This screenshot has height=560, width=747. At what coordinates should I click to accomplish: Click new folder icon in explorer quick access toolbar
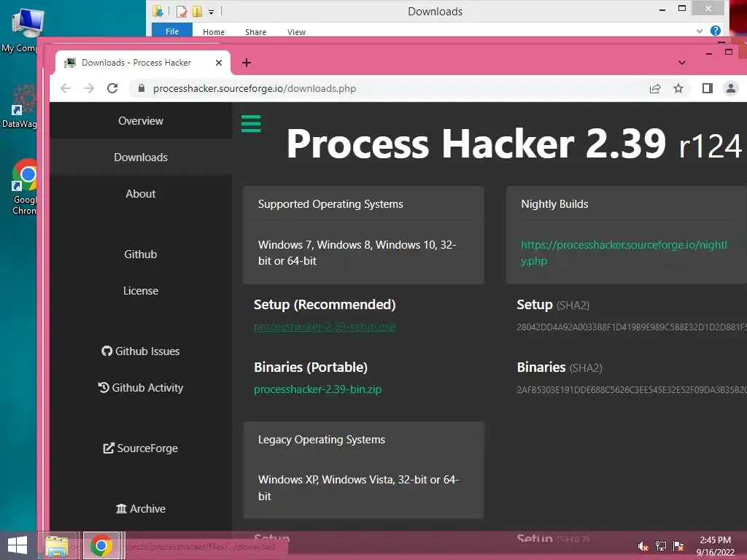click(197, 12)
